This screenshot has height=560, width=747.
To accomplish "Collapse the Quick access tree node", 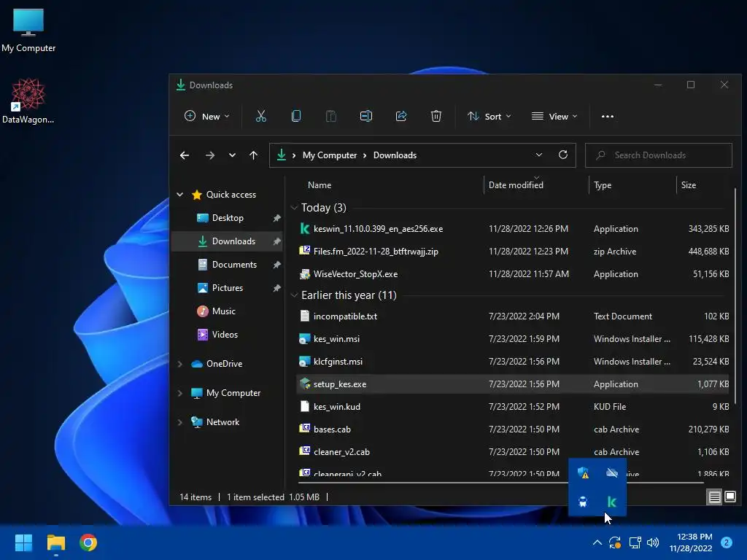I will [x=180, y=194].
